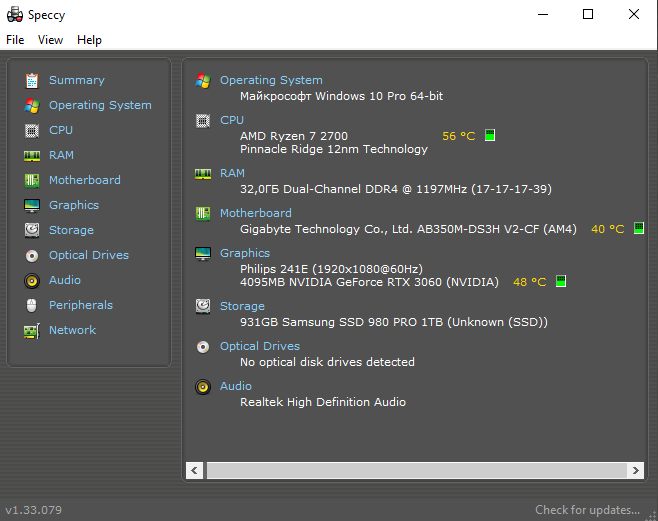Click Check for updates link

click(x=587, y=510)
